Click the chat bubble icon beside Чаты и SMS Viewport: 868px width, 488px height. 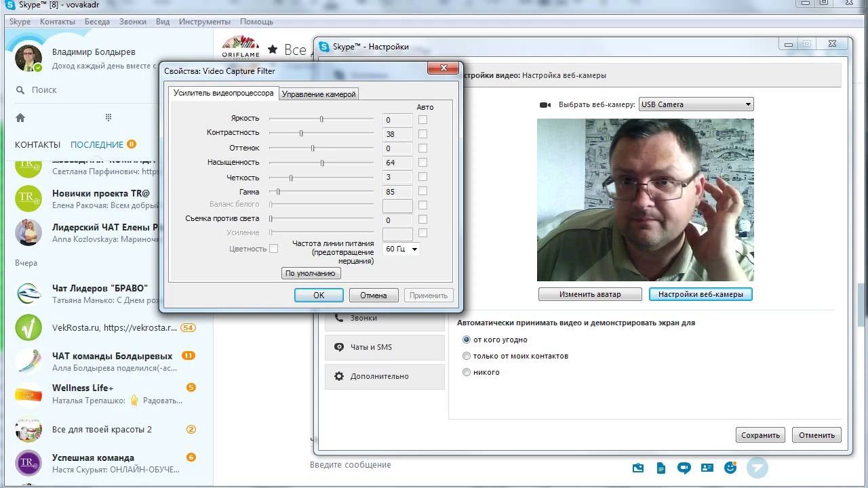[339, 347]
